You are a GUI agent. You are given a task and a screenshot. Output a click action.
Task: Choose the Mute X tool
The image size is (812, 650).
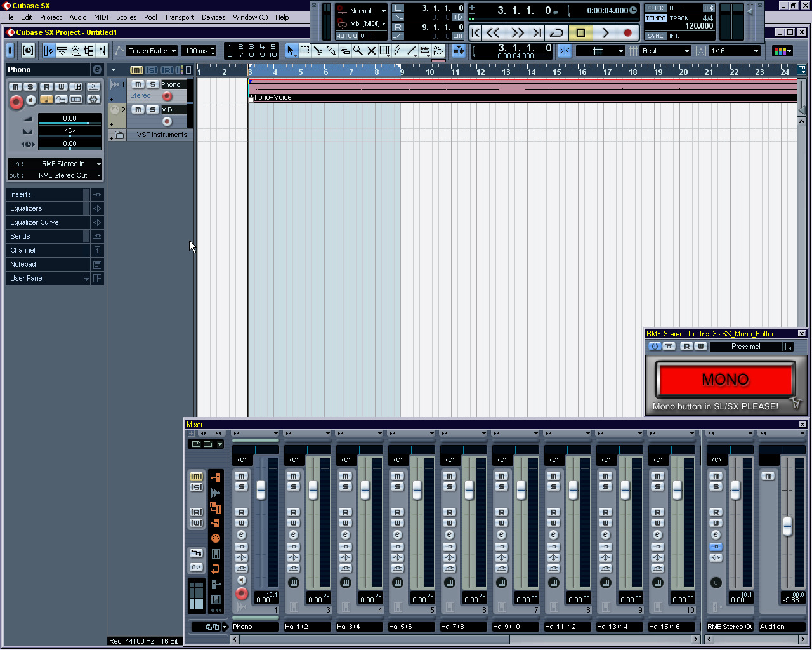click(x=371, y=51)
